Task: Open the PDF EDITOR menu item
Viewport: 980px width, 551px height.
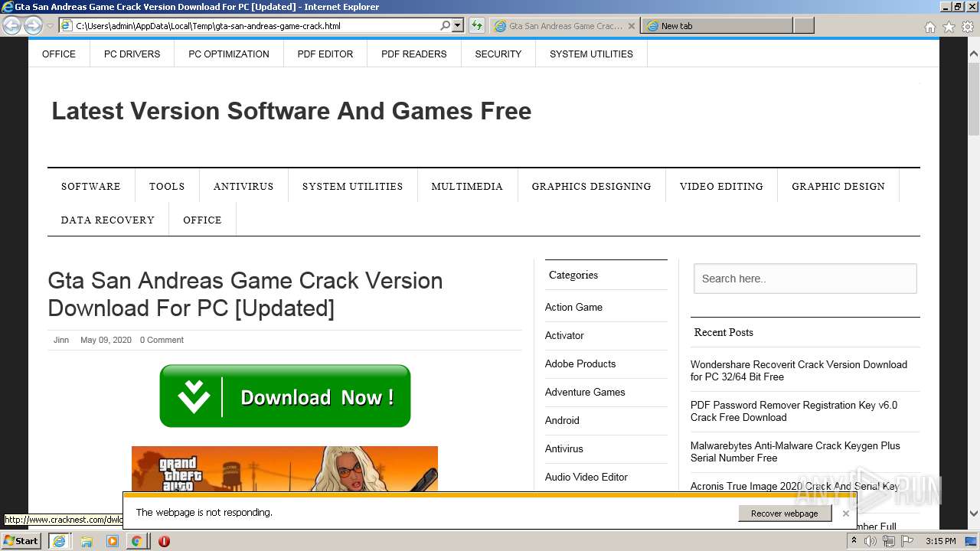Action: pos(325,54)
